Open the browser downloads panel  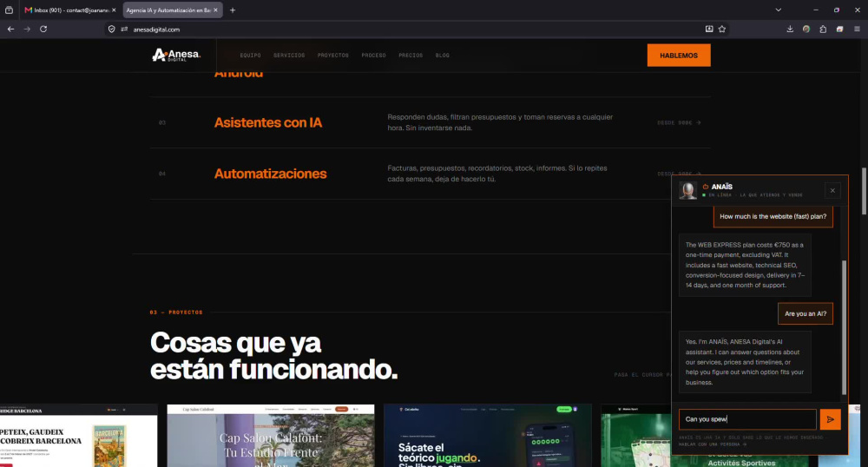790,30
